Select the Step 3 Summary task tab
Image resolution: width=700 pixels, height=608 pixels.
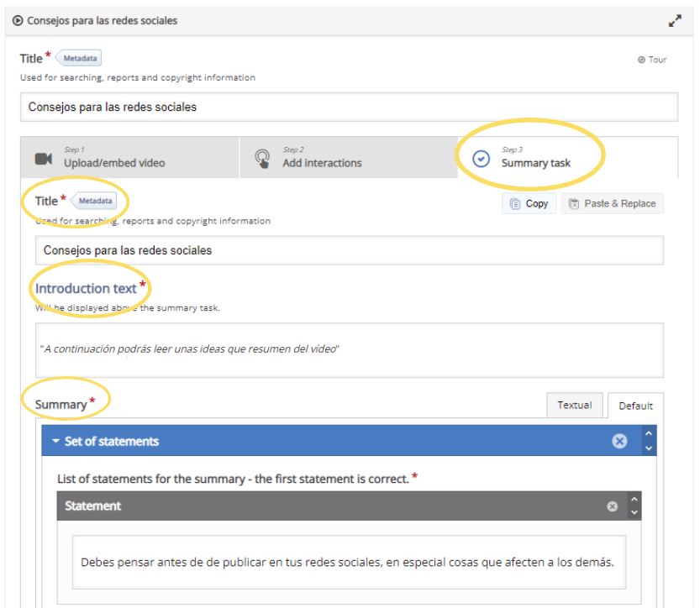click(567, 157)
